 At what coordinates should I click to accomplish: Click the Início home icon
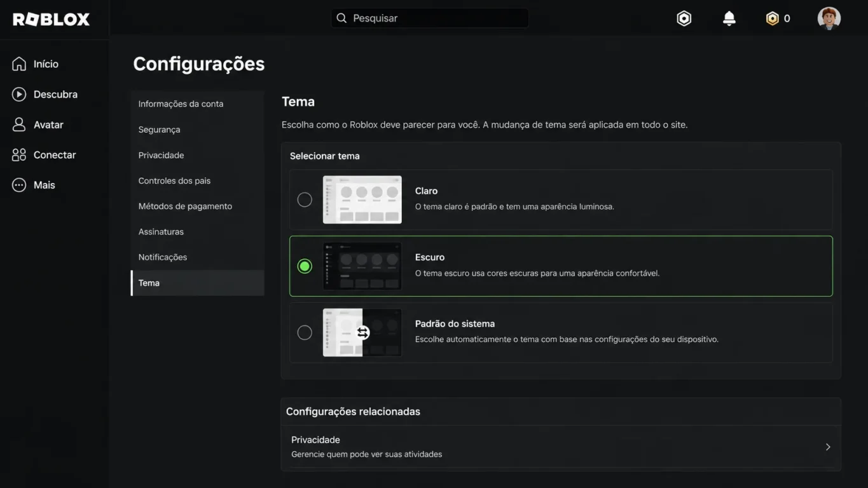[x=19, y=64]
